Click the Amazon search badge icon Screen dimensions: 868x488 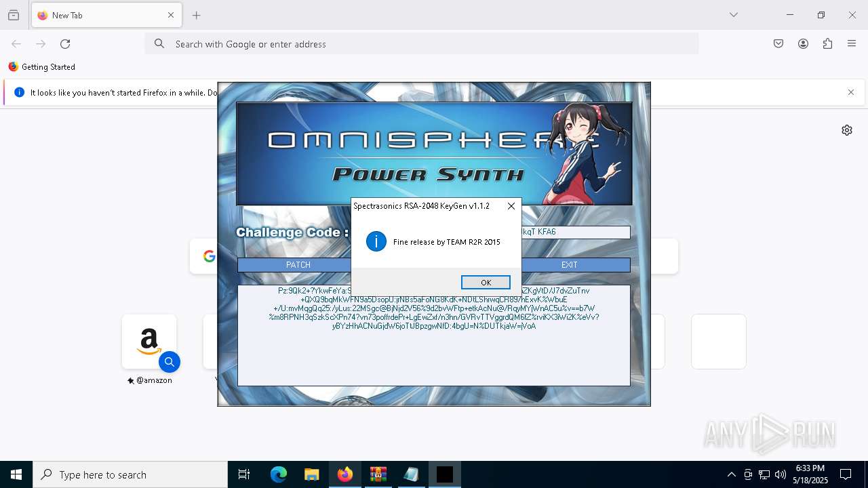tap(170, 363)
